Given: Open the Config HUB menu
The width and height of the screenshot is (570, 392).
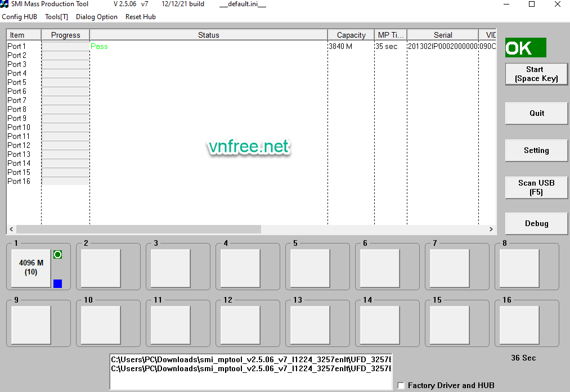Looking at the screenshot, I should (x=20, y=17).
